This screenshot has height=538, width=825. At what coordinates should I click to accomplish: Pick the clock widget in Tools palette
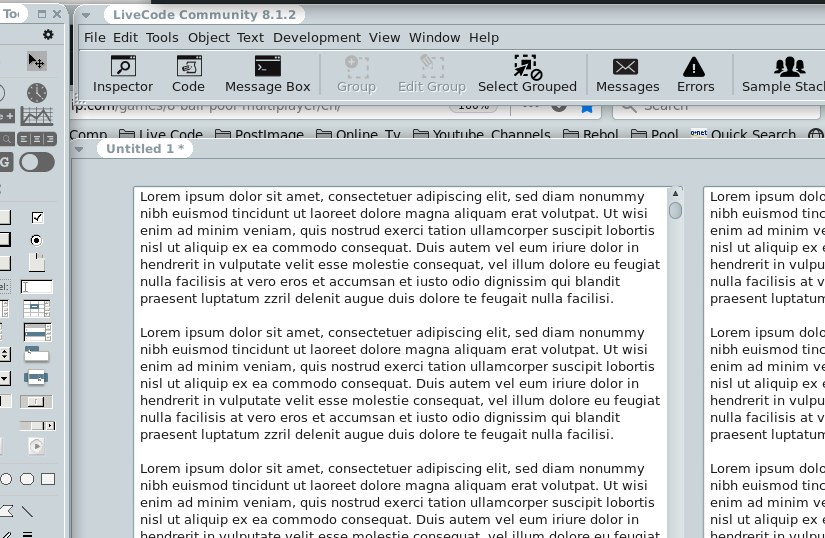pos(37,93)
